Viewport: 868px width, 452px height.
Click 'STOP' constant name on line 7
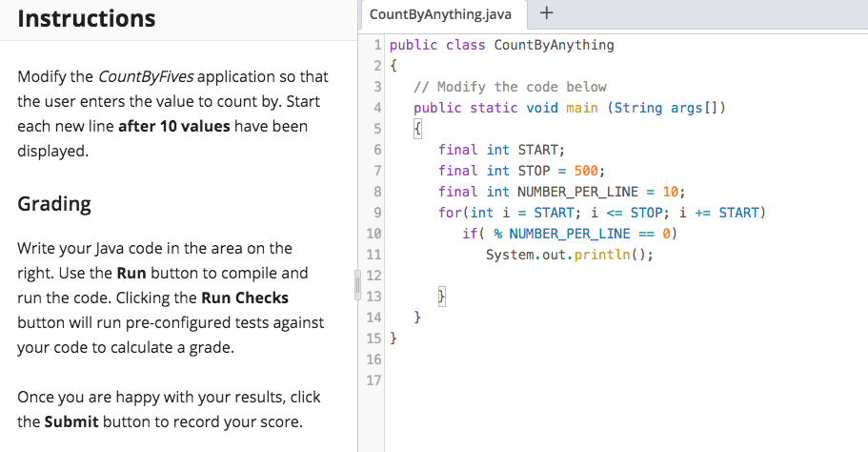click(534, 171)
